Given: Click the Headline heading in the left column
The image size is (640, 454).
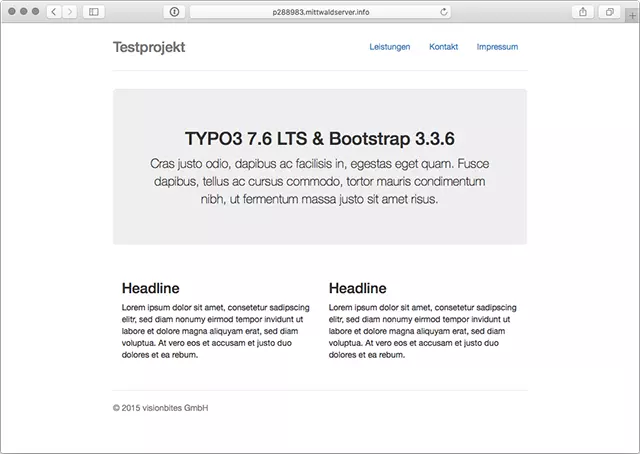Looking at the screenshot, I should 151,288.
